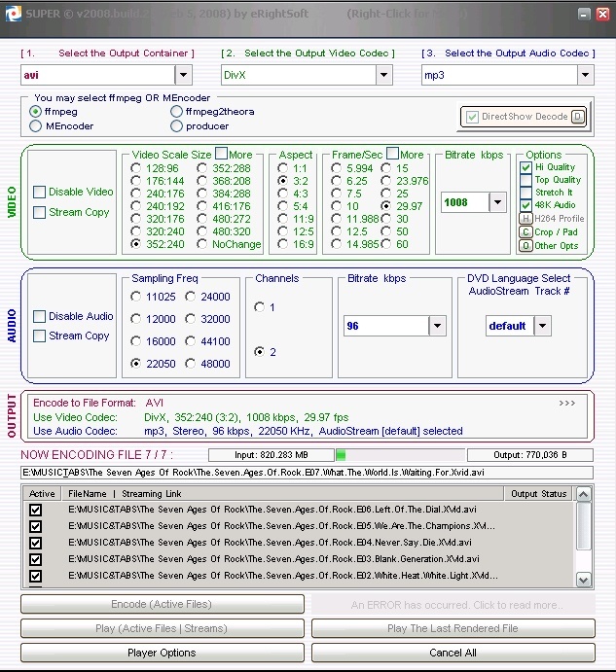The width and height of the screenshot is (616, 672).
Task: Select sampling frequency 48000
Action: pos(190,364)
